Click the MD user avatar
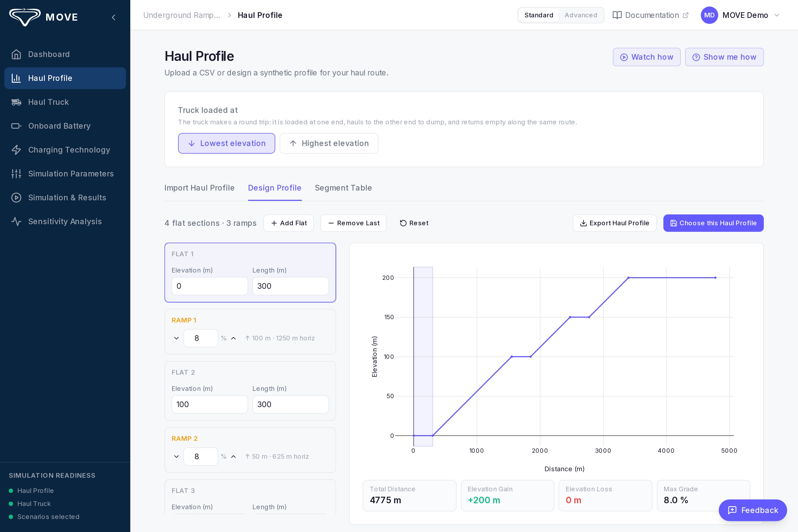Viewport: 798px width, 532px height. [x=709, y=15]
